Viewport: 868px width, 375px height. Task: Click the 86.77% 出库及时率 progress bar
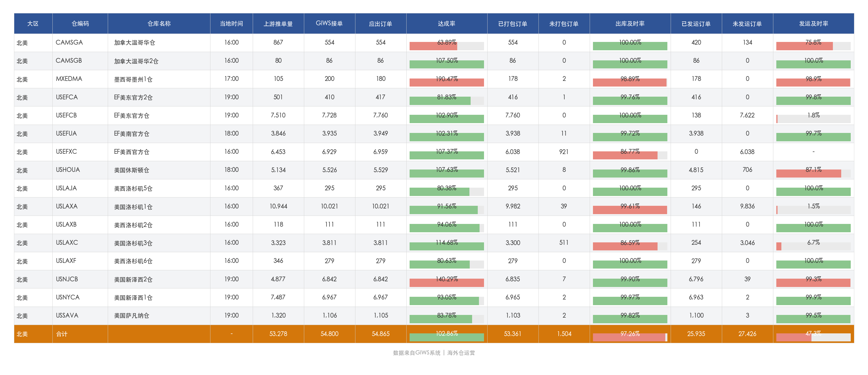click(x=630, y=155)
